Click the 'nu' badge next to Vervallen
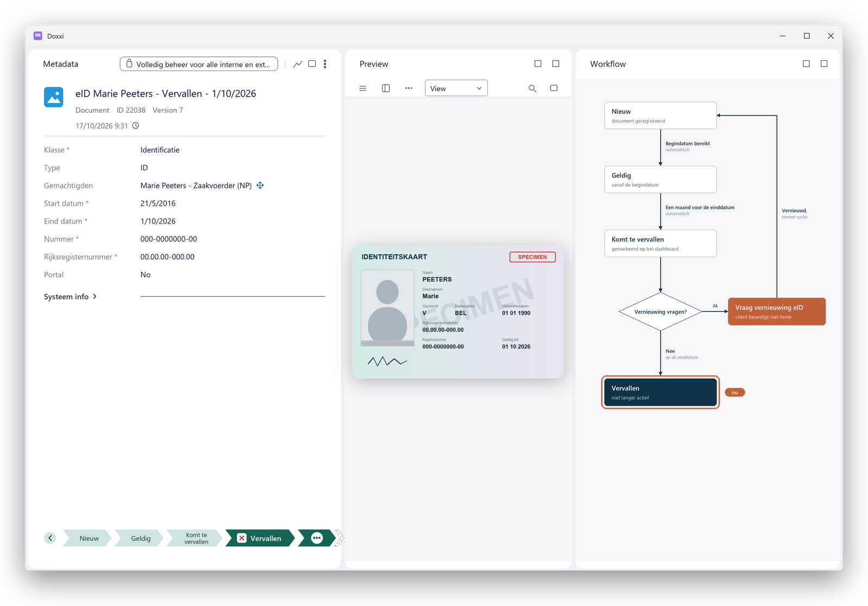Screen dimensions: 868x606 [735, 392]
